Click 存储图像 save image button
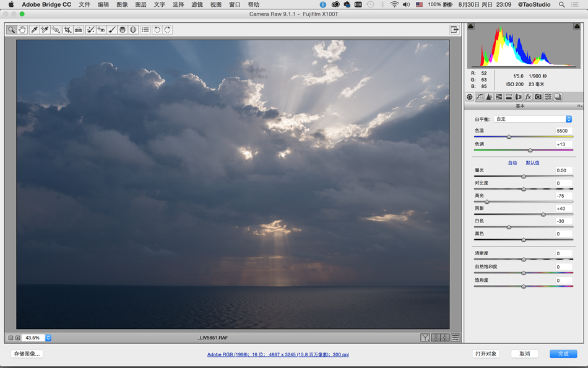Screen dimensions: 588x368 tap(27, 354)
